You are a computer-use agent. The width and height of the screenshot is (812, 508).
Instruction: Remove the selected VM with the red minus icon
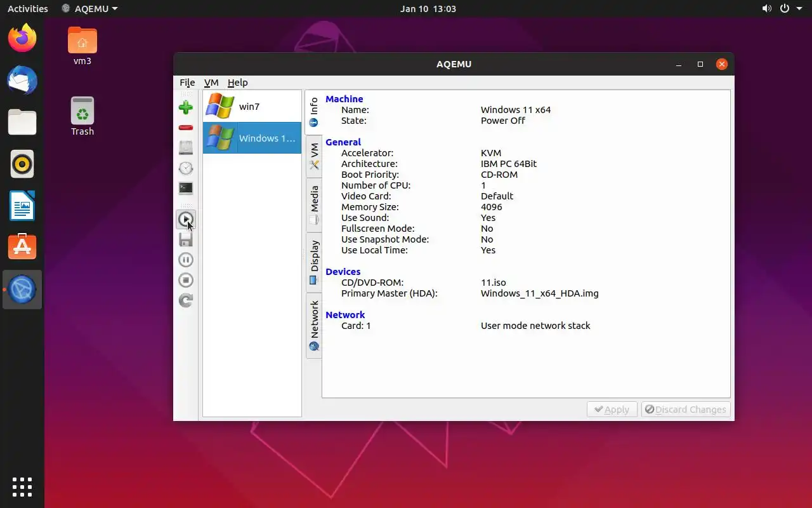[x=186, y=128]
